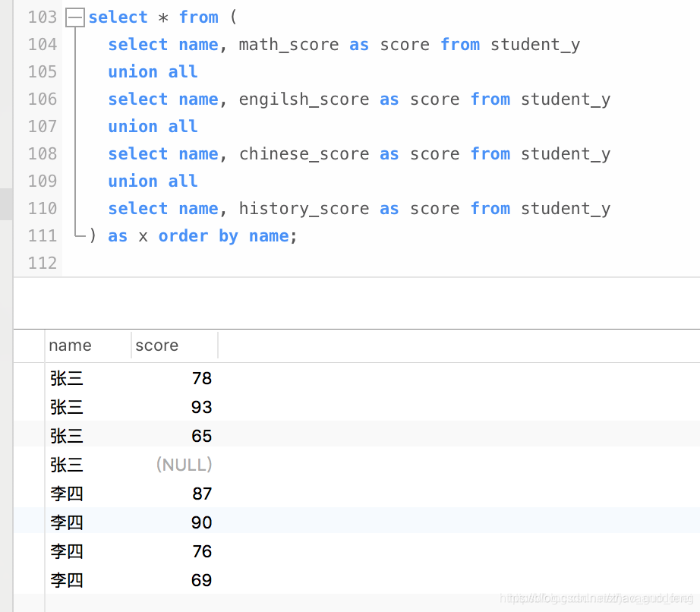
Task: Select line number 103 in the gutter
Action: coord(43,17)
